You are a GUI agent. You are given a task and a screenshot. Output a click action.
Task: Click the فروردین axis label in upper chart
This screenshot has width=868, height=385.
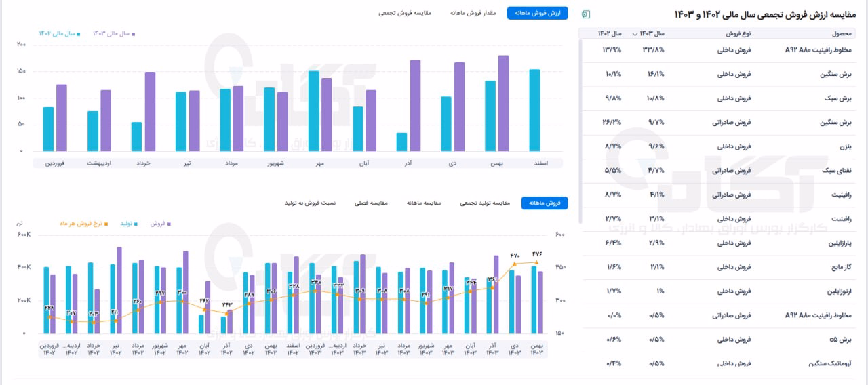coord(55,163)
